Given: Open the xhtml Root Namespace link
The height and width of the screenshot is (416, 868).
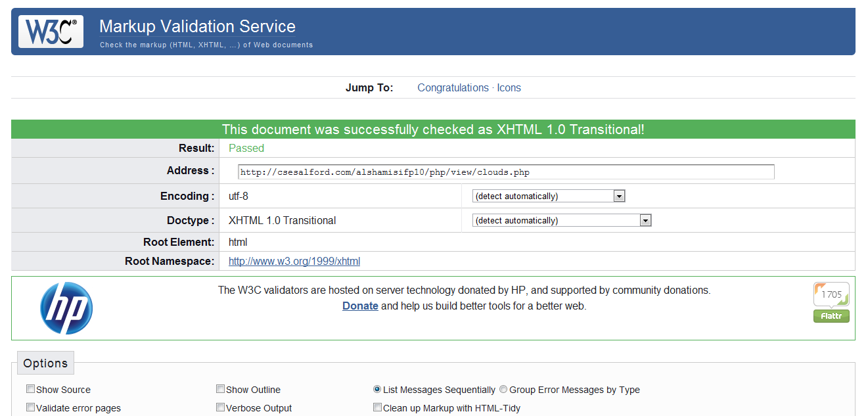Looking at the screenshot, I should point(294,261).
